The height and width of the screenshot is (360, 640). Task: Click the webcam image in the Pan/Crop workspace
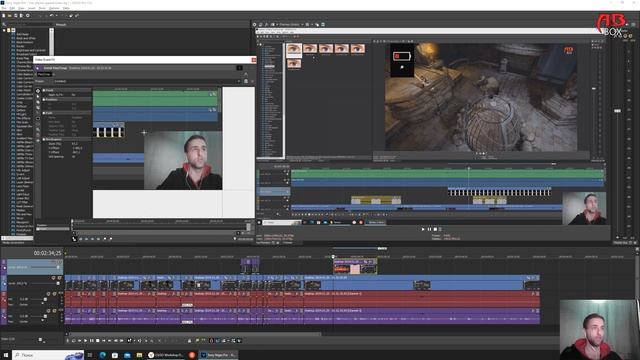pos(183,160)
